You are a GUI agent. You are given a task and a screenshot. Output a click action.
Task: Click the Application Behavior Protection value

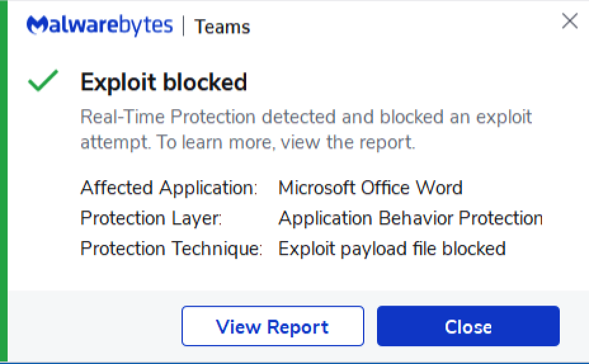411,218
